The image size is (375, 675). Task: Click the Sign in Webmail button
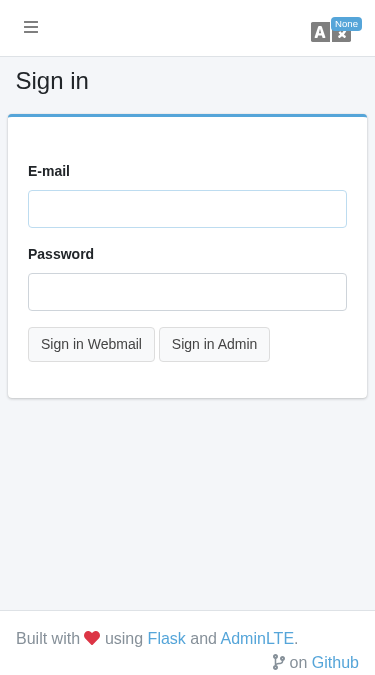(x=91, y=344)
